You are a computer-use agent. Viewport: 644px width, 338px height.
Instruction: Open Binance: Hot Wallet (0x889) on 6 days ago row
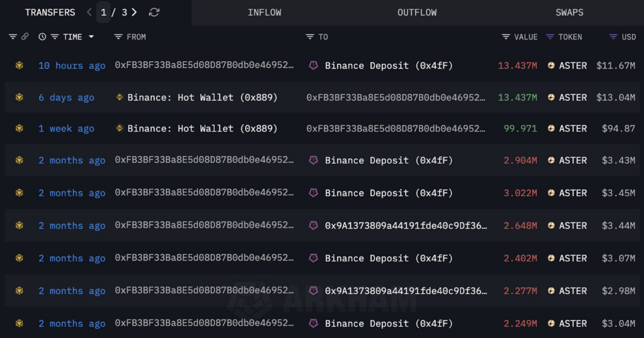(202, 98)
